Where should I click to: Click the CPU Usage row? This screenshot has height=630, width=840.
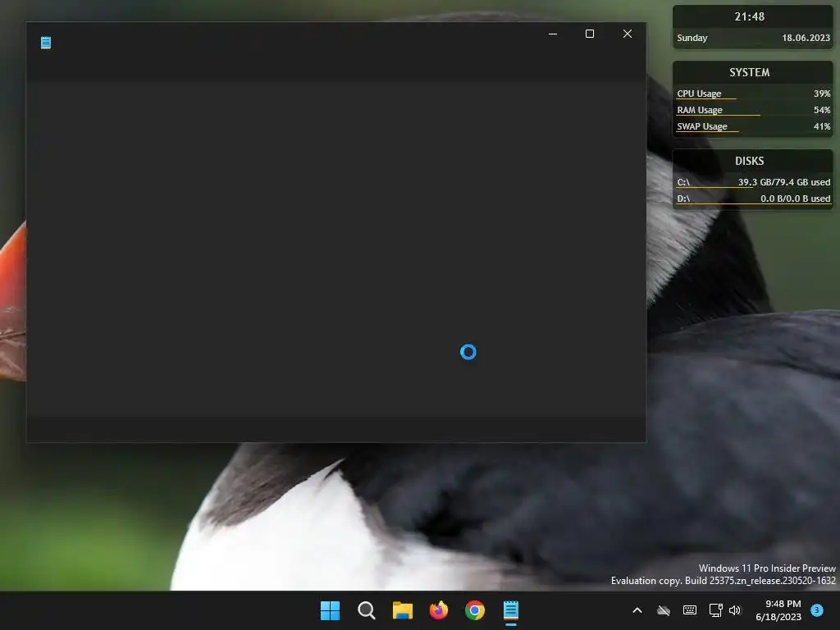(x=753, y=94)
